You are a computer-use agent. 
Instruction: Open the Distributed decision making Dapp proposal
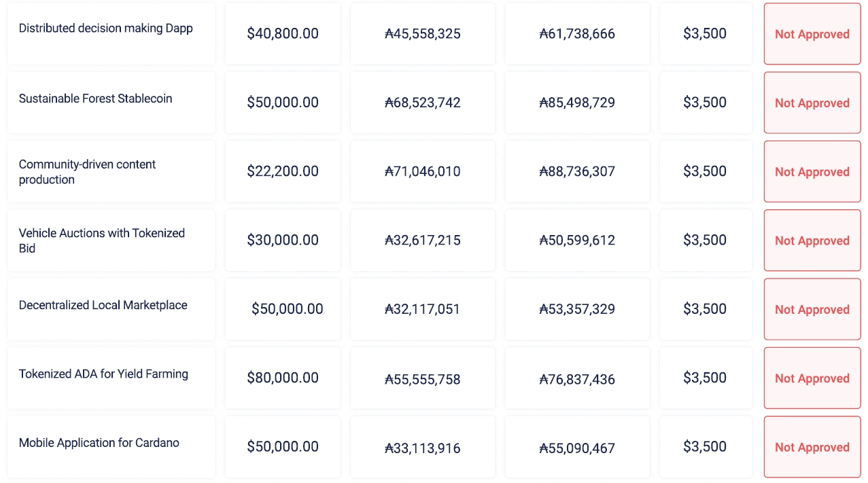pos(105,29)
